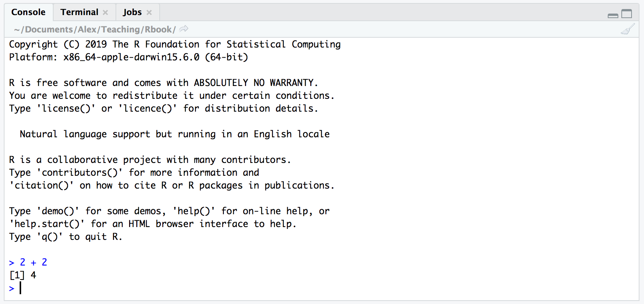Click the 'demo()' text in the console
Viewport: 644px width, 304px height.
tap(58, 211)
